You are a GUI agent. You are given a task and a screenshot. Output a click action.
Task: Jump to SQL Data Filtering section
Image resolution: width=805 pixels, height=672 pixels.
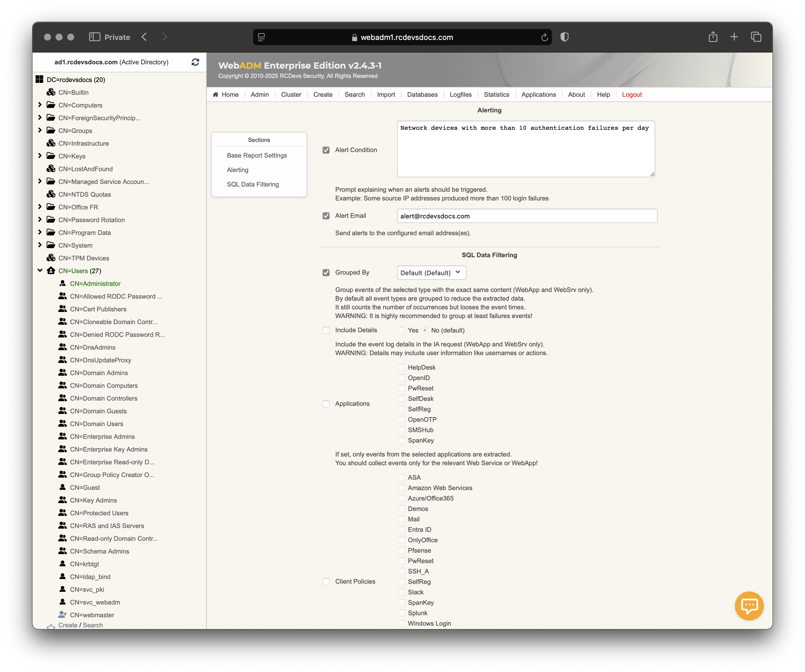[x=253, y=185]
